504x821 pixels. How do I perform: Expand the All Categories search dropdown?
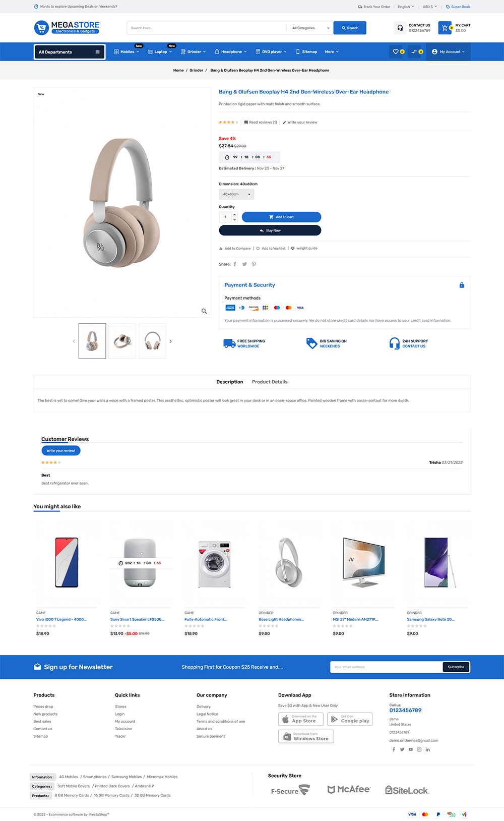click(x=310, y=28)
